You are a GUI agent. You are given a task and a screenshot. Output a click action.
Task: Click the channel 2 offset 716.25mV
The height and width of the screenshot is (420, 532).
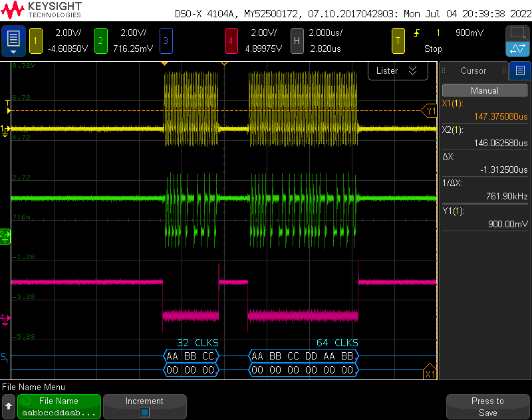click(x=133, y=49)
